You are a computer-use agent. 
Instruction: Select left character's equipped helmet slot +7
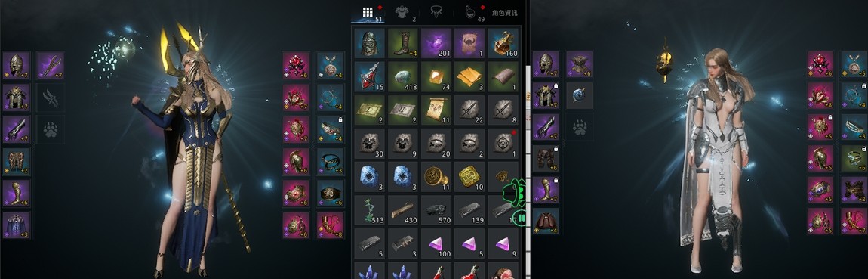[16, 65]
